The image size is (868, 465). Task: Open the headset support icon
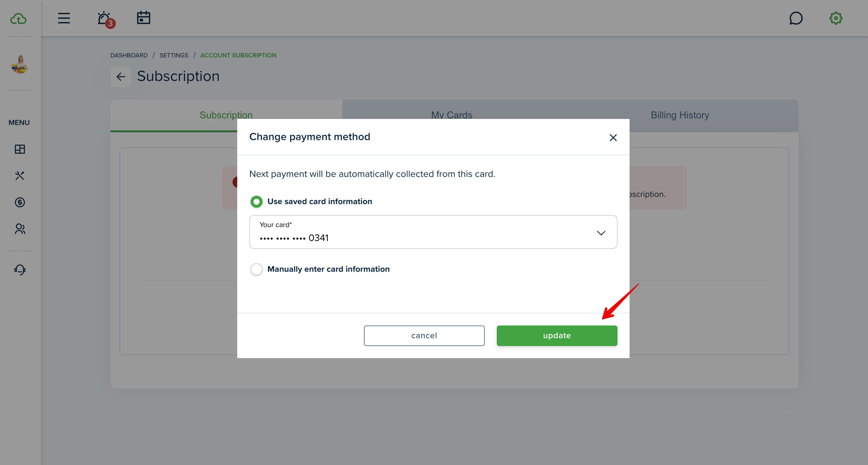pos(20,270)
